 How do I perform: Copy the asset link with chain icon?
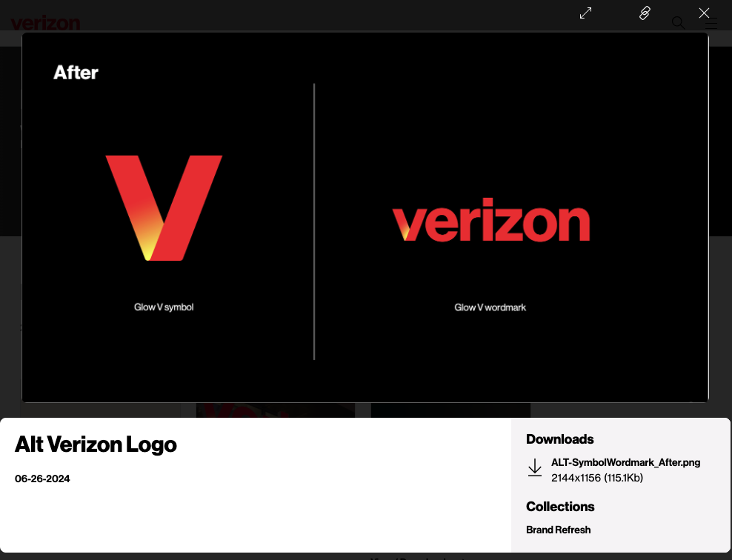[x=645, y=13]
